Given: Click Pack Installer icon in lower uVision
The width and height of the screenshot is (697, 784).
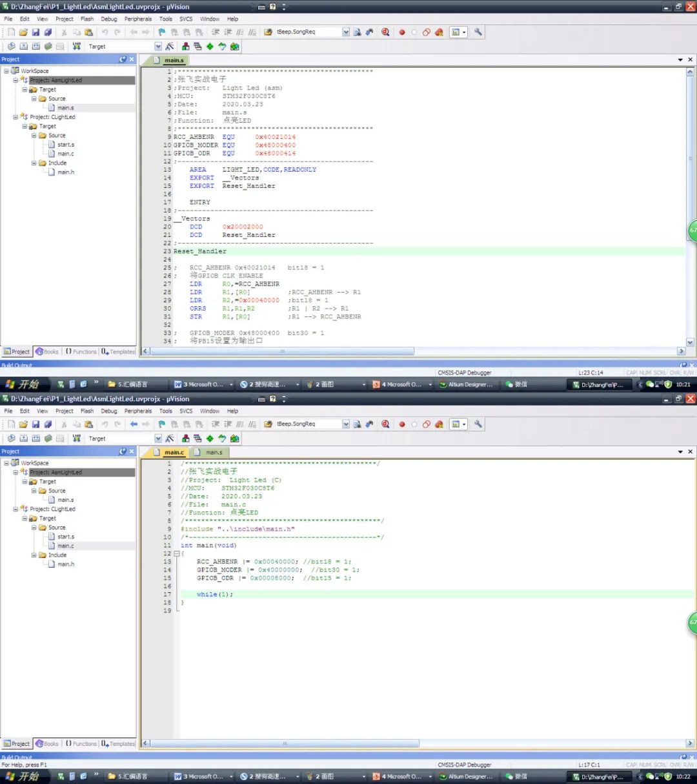Looking at the screenshot, I should click(234, 438).
